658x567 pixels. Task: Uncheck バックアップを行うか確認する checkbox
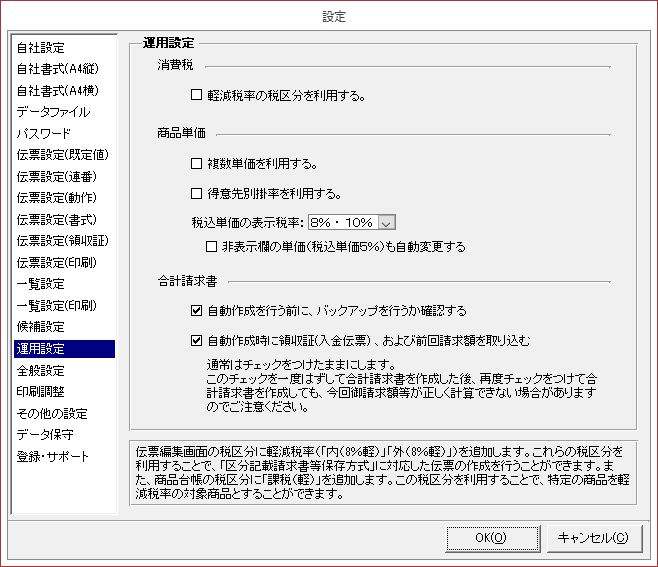coord(196,311)
